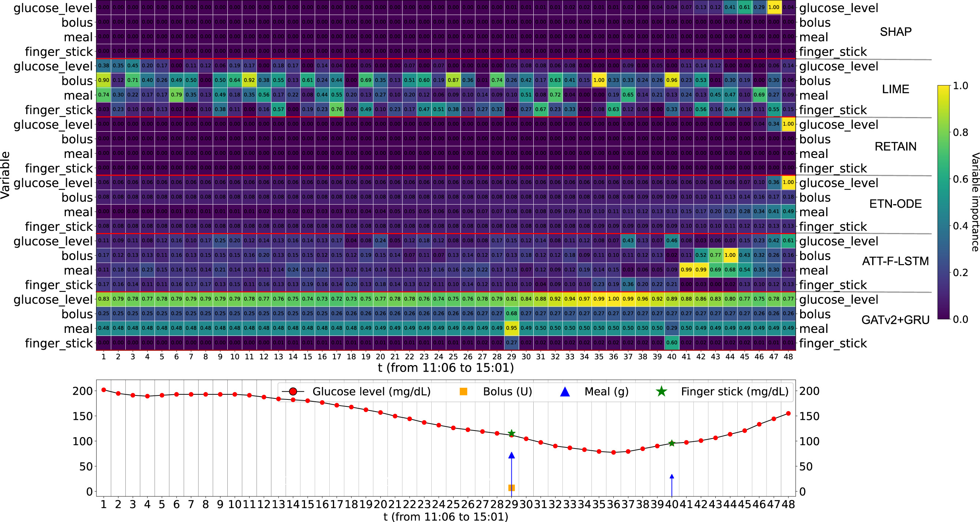The height and width of the screenshot is (522, 980).
Task: Select the RETAIN glucose_level 1.00 cell
Action: click(x=788, y=124)
